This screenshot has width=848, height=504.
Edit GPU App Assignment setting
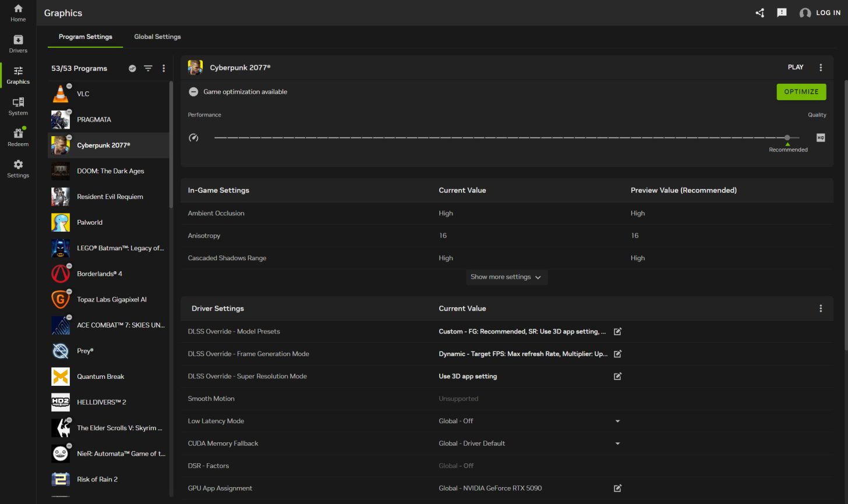click(617, 488)
